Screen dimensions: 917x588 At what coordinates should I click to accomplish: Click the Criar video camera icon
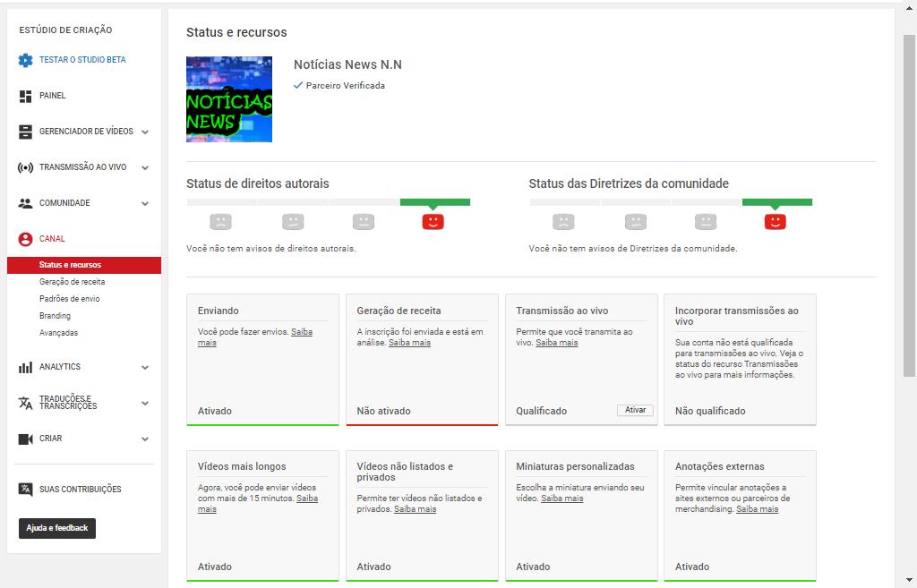point(25,439)
